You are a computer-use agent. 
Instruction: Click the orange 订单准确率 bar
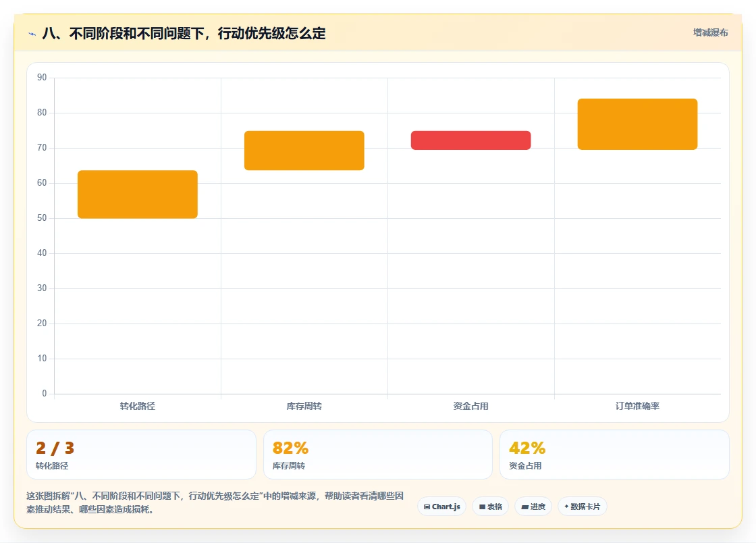point(637,124)
